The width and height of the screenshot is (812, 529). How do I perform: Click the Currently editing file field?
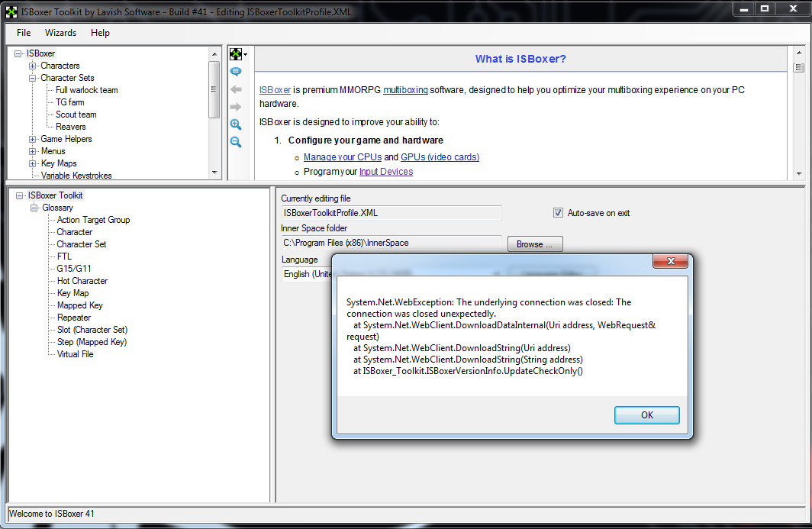pos(391,213)
